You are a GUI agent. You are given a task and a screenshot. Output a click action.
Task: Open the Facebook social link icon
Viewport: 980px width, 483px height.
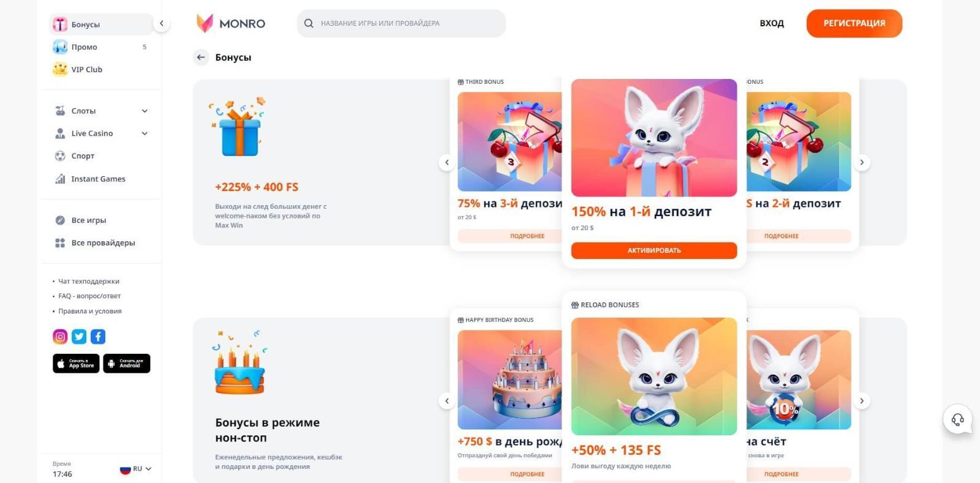(98, 337)
